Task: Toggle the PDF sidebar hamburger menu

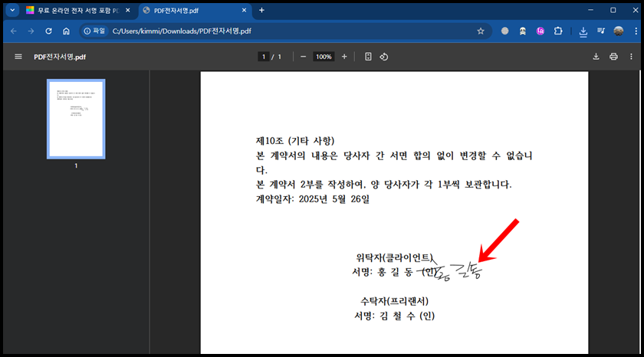Action: (18, 57)
